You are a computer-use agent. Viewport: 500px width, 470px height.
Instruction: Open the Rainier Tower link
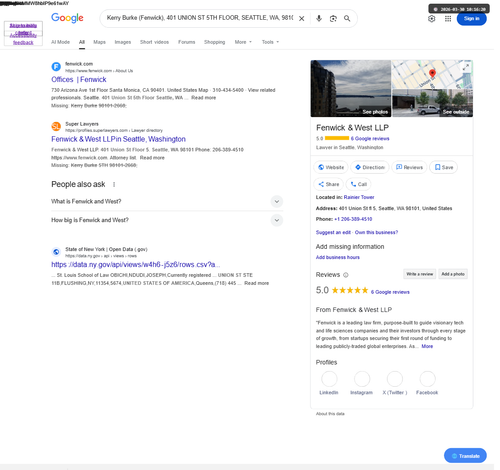[x=359, y=197]
